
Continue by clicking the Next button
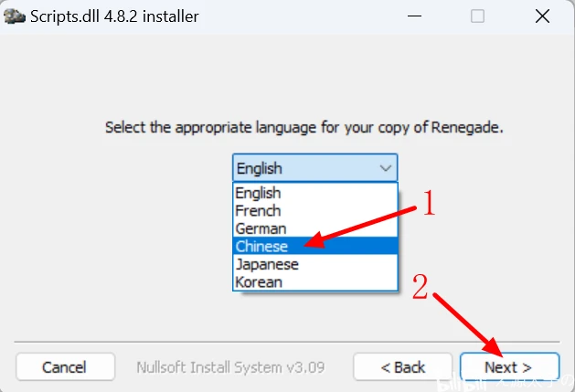(508, 367)
